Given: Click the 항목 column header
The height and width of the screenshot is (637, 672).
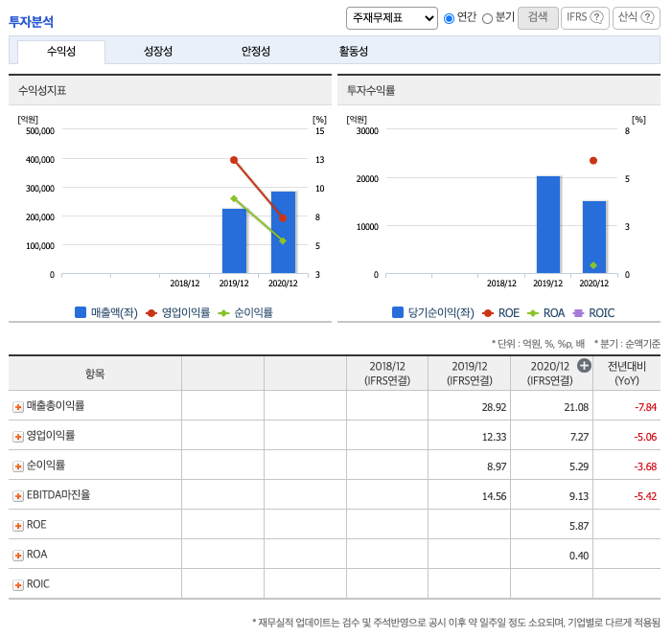Looking at the screenshot, I should (x=95, y=374).
